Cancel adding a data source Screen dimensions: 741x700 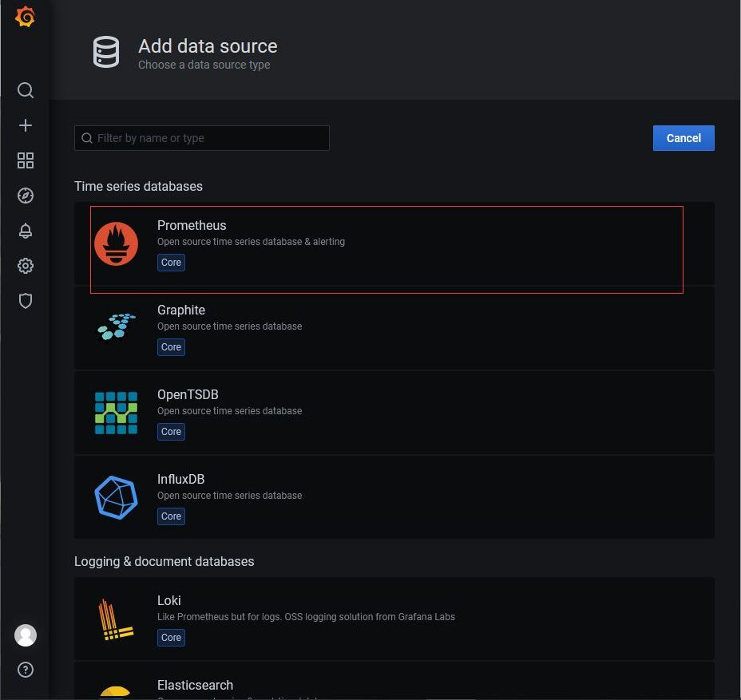pos(684,138)
